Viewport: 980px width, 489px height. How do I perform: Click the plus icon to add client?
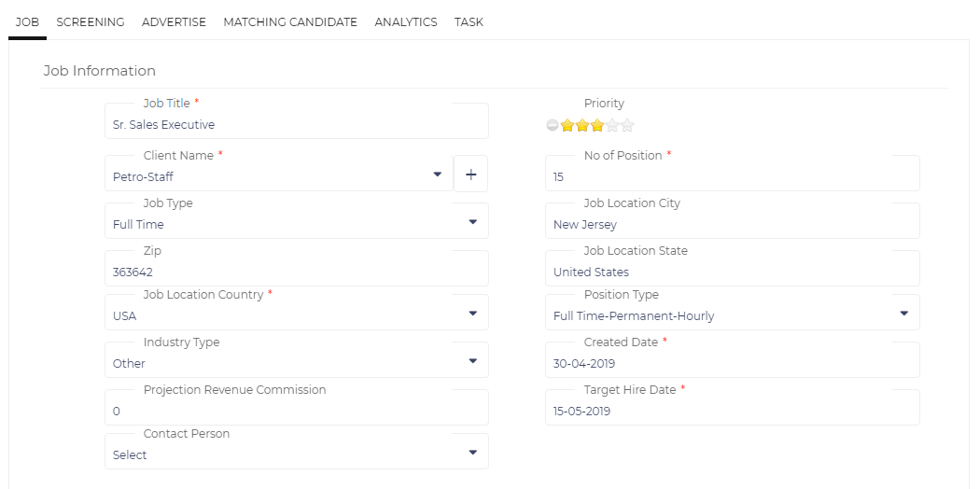pos(470,175)
